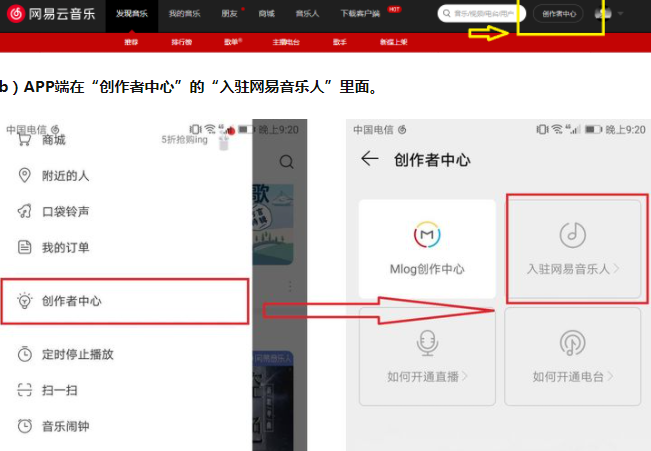Tap the 口袋铃声 ringtone icon
Image resolution: width=651 pixels, height=451 pixels.
(24, 211)
